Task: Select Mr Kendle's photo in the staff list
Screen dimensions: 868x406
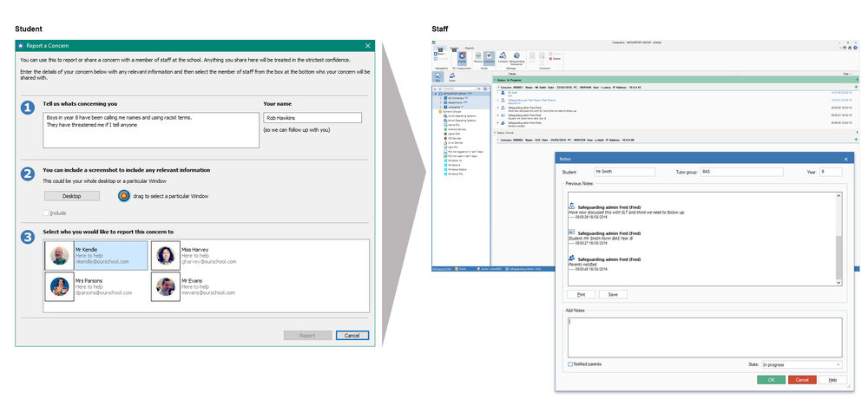Action: pos(59,256)
